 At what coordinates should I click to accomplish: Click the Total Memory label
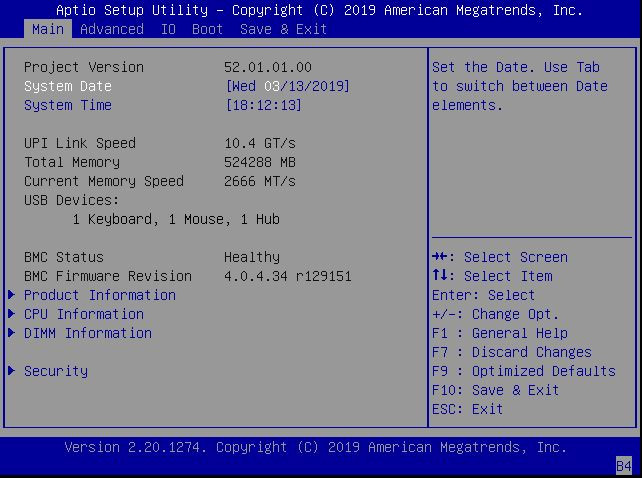pyautogui.click(x=72, y=162)
